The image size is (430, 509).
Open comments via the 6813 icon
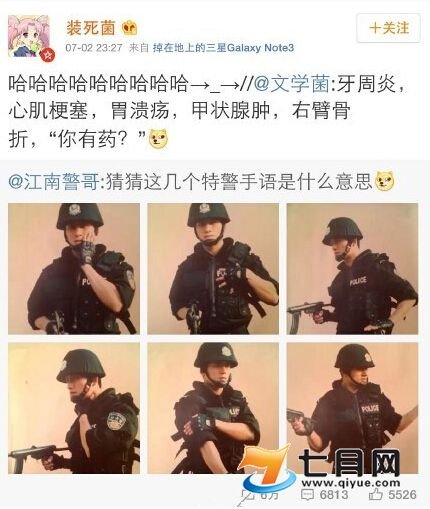tap(324, 495)
